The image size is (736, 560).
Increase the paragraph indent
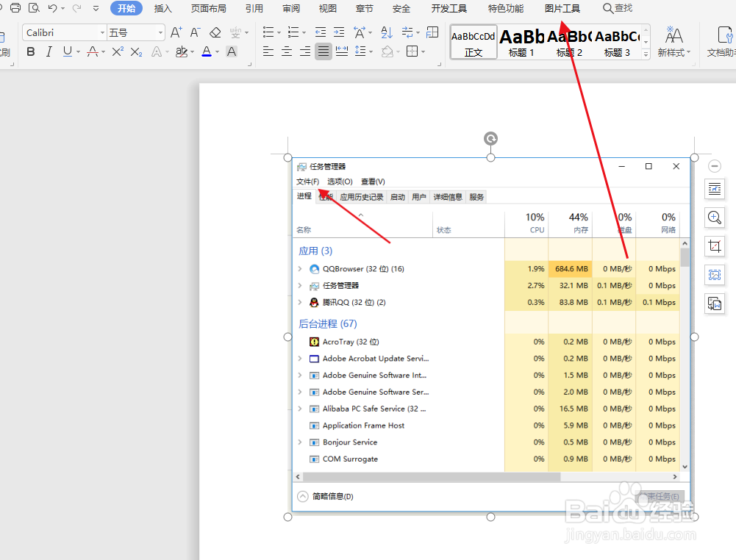(339, 32)
